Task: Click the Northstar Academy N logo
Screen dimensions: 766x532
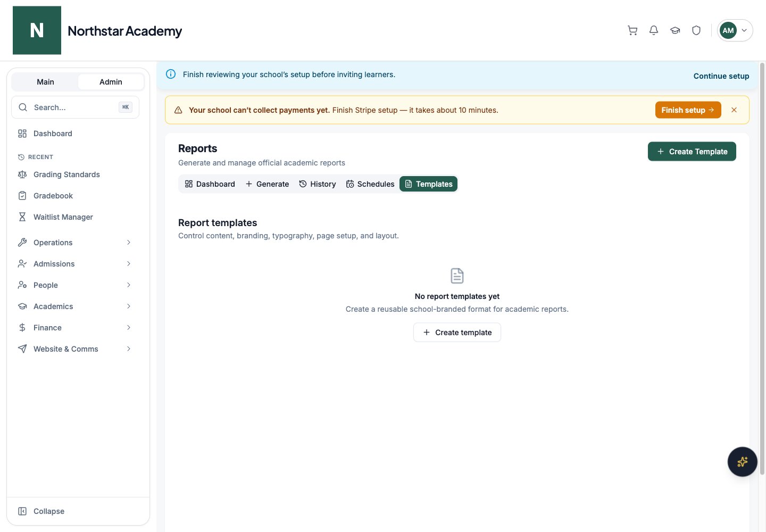Action: [x=37, y=30]
